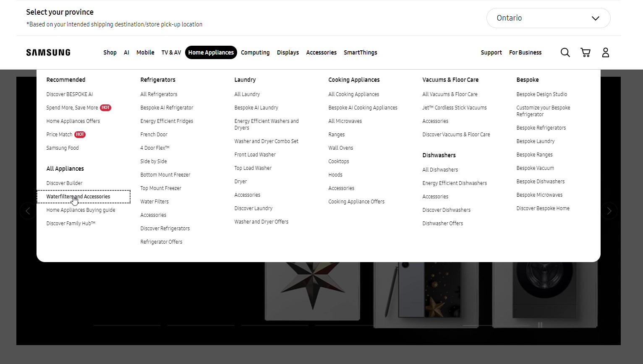Choose French Door refrigerators
Screen dimensions: 643x364
(154, 135)
